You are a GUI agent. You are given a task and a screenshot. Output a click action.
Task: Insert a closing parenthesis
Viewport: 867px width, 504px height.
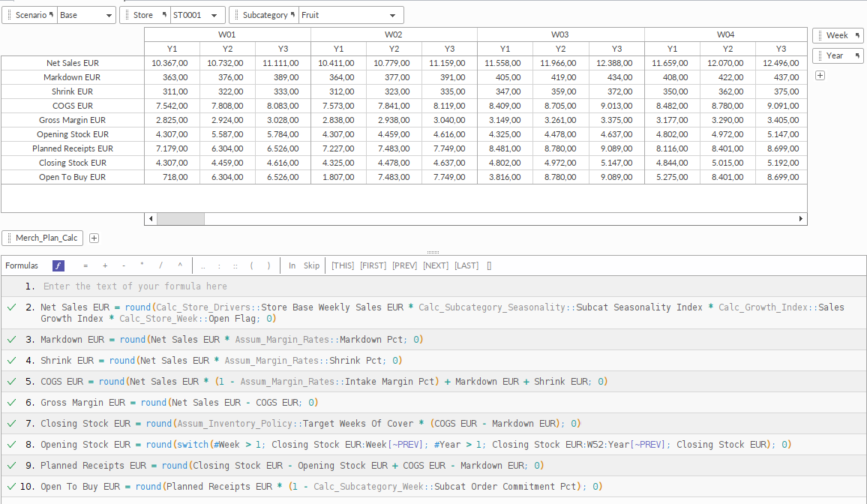point(268,265)
